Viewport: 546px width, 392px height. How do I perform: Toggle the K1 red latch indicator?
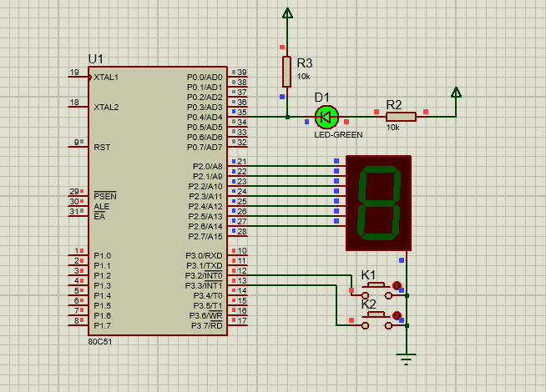[x=397, y=285]
